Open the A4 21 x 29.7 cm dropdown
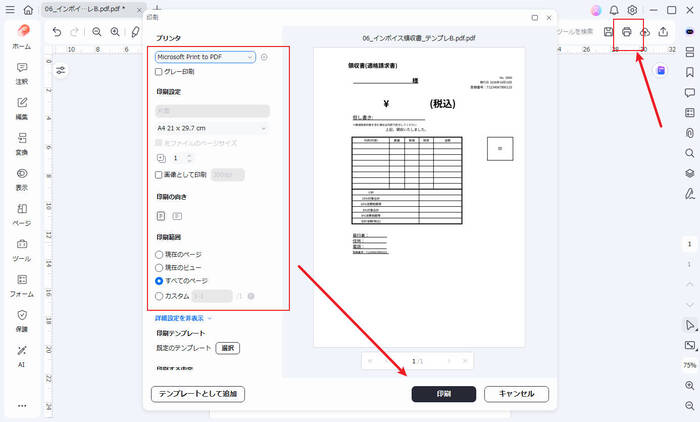This screenshot has height=422, width=700. point(212,128)
